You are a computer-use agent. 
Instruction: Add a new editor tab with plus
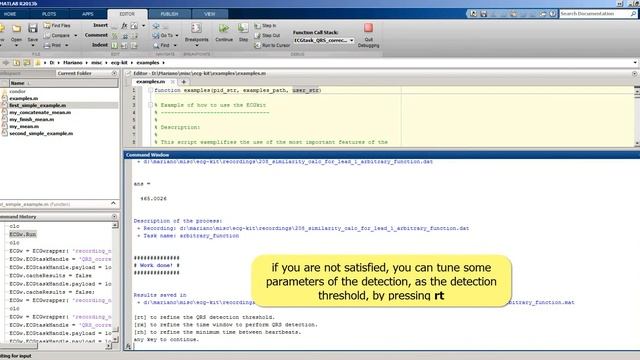pyautogui.click(x=184, y=82)
